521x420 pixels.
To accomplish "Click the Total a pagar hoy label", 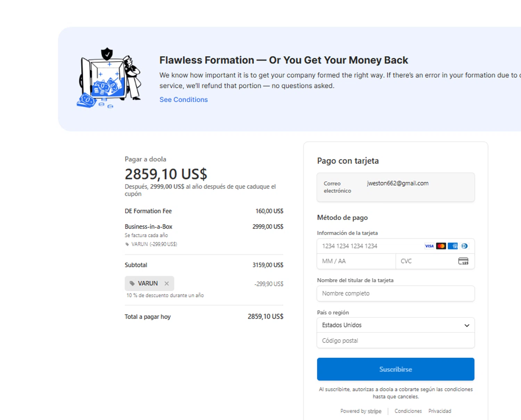I will click(148, 317).
